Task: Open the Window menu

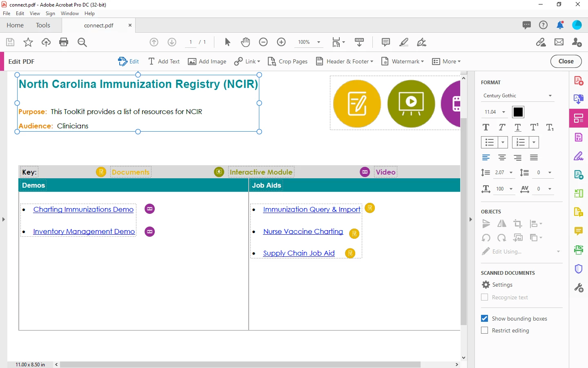Action: pos(70,13)
